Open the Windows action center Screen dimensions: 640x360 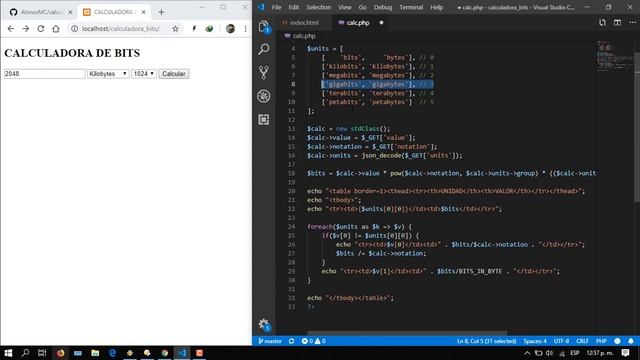coord(625,353)
